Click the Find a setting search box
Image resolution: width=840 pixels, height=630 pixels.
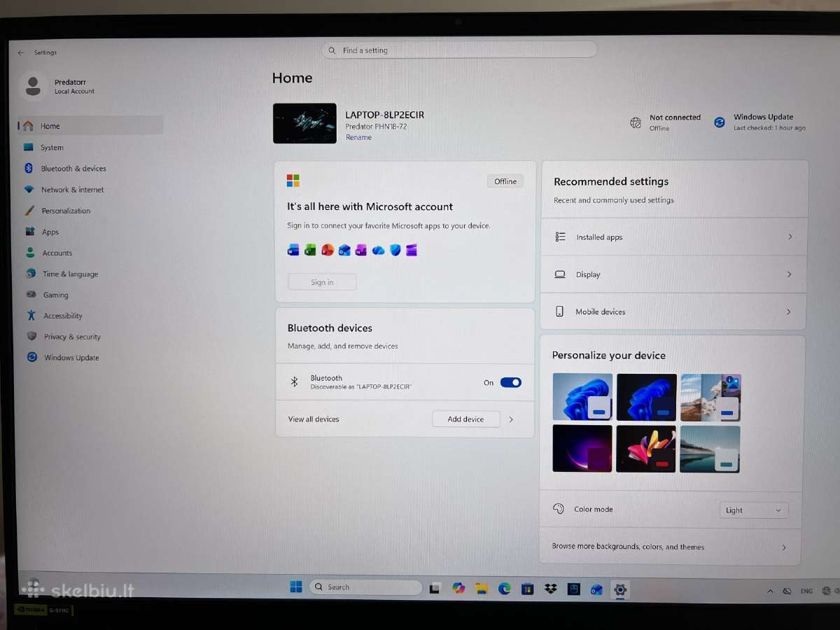pyautogui.click(x=459, y=50)
